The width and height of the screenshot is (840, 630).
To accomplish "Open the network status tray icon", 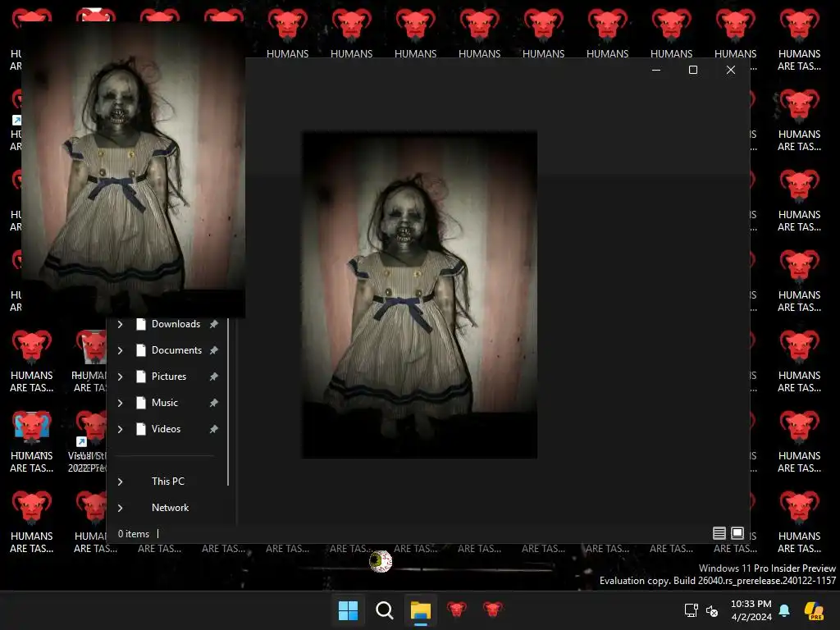I will (691, 610).
